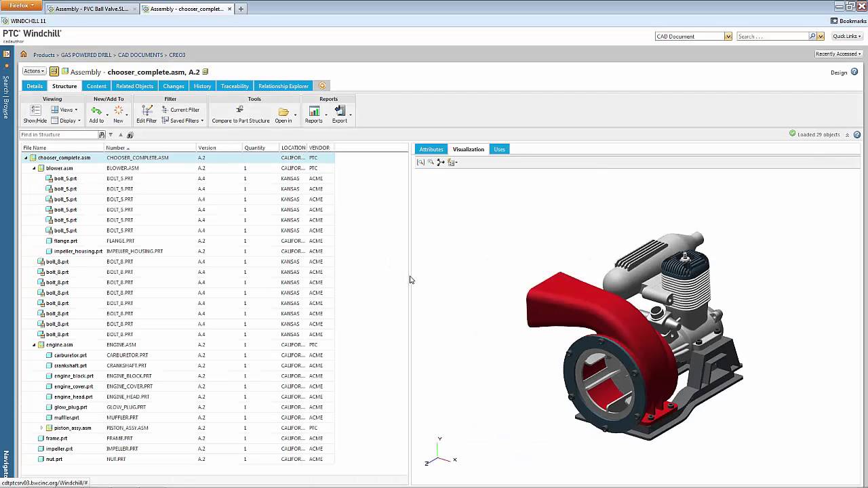Open the Relationship Explorer tab

283,86
